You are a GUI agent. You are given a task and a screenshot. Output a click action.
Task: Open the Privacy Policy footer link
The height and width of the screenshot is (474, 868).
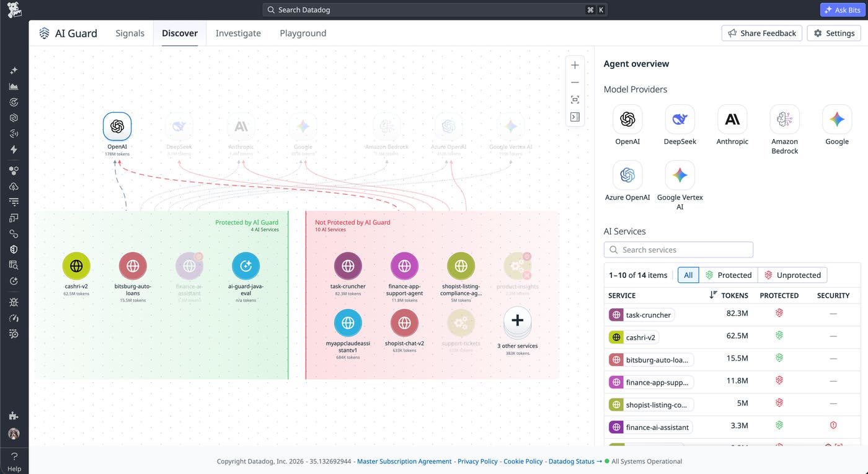[477, 461]
